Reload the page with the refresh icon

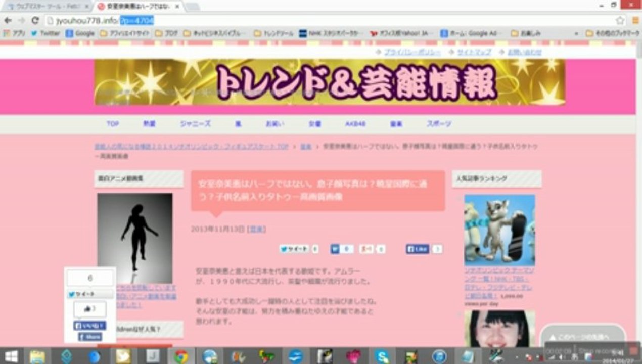[x=35, y=21]
